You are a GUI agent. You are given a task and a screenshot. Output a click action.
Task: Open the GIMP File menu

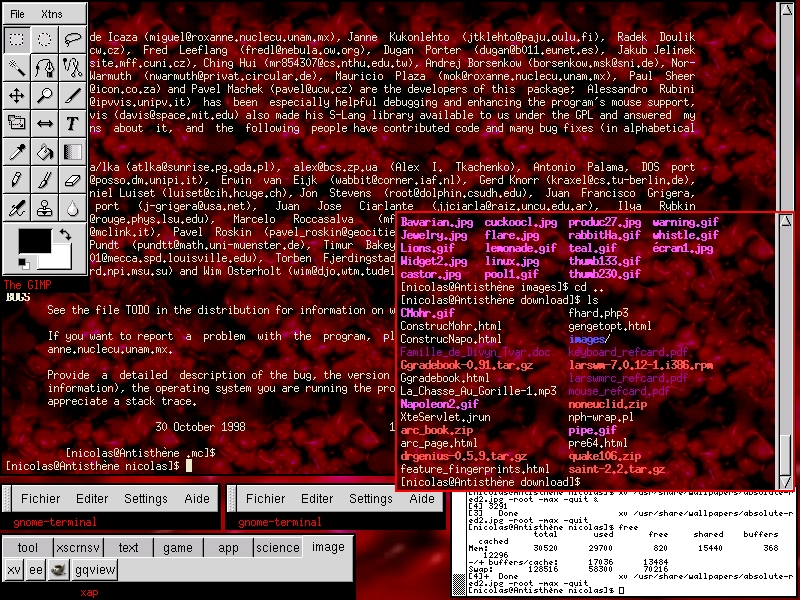pos(17,14)
